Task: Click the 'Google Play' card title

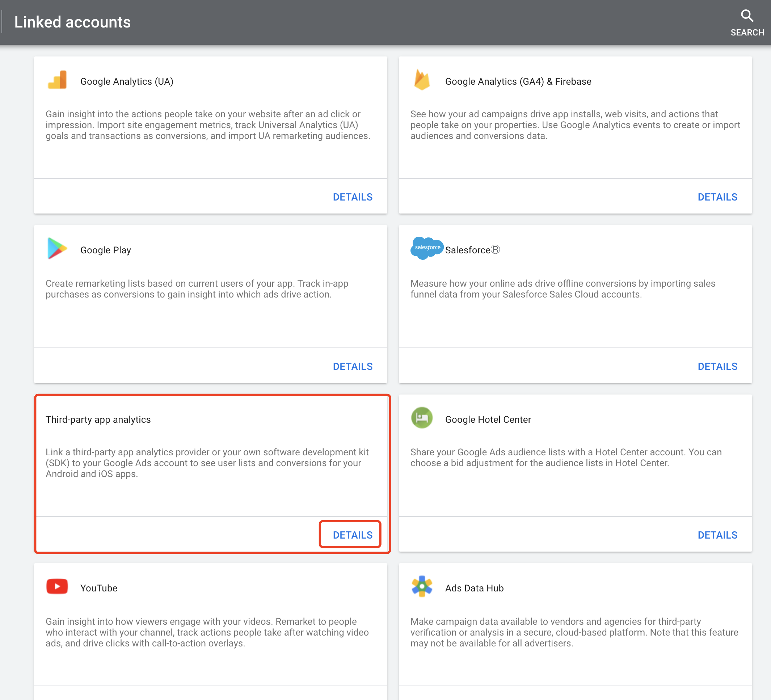Action: click(106, 250)
